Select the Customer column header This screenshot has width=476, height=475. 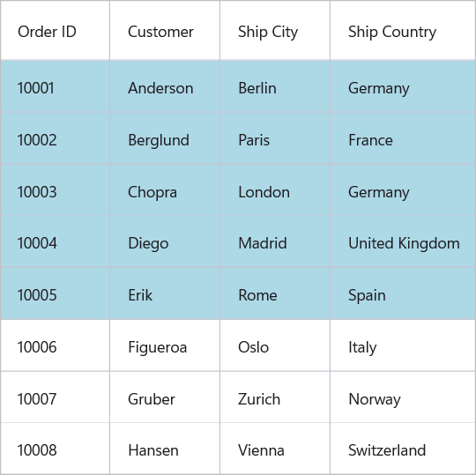pyautogui.click(x=165, y=30)
